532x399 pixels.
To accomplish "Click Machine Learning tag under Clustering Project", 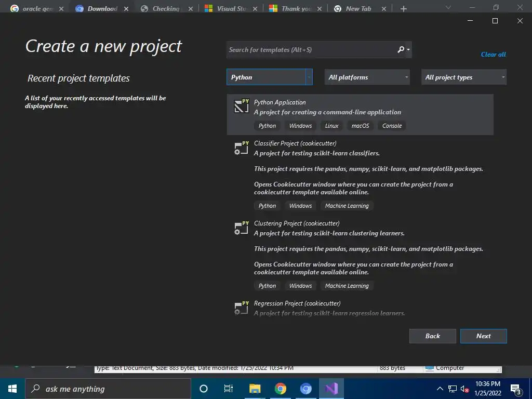I will tap(347, 286).
